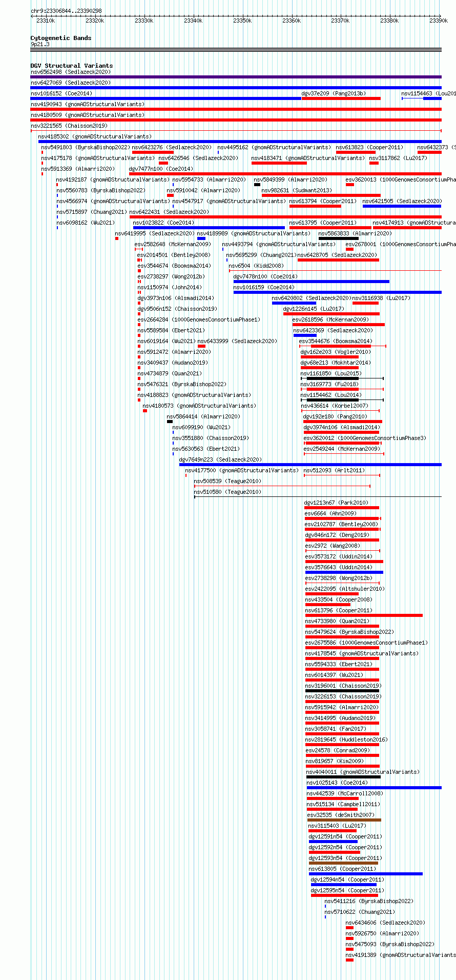Select the nsv6427069 (Sedlazeck2020) label
456x980 pixels.
(x=70, y=83)
